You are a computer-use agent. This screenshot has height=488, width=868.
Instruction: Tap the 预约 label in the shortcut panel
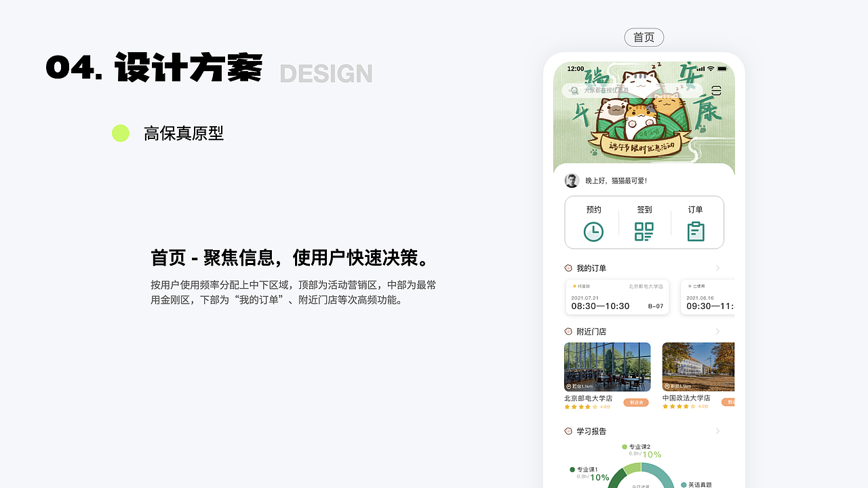coord(593,210)
